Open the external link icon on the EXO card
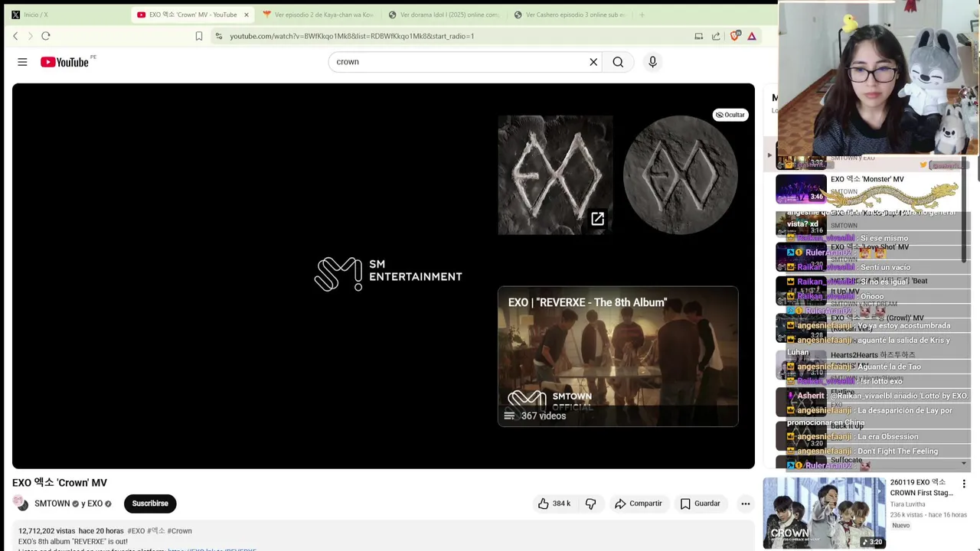This screenshot has width=980, height=551. (x=597, y=220)
